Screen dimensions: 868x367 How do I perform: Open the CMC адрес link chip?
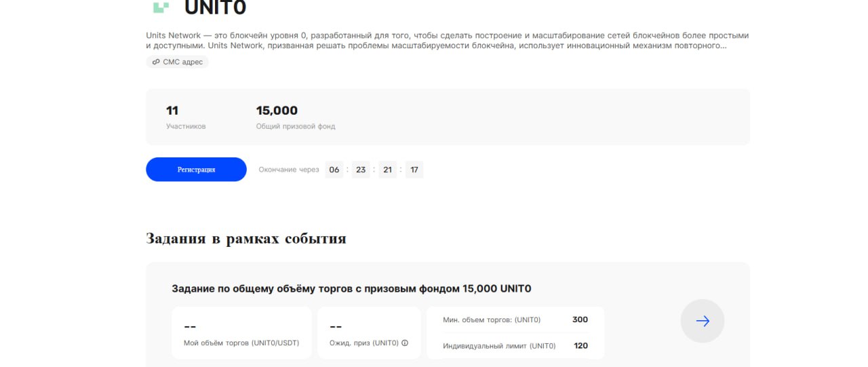[178, 62]
